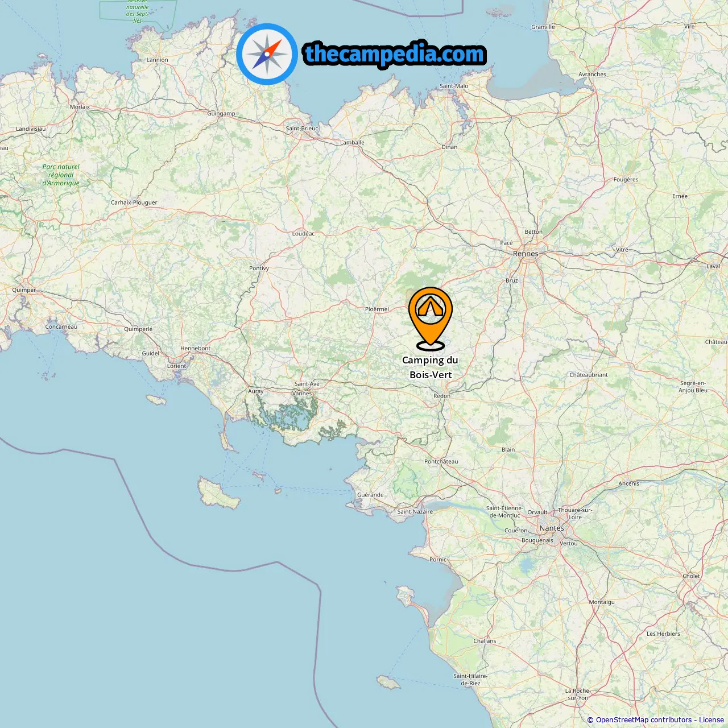Select the Quimper city label
The image size is (728, 728).
pyautogui.click(x=24, y=289)
